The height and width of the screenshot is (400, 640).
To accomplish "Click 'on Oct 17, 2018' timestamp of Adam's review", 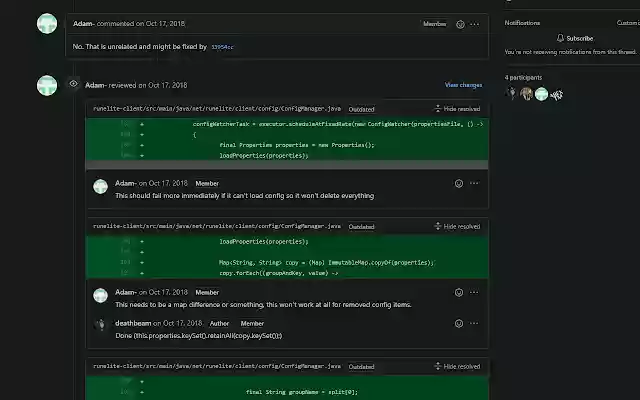I will click(x=162, y=85).
